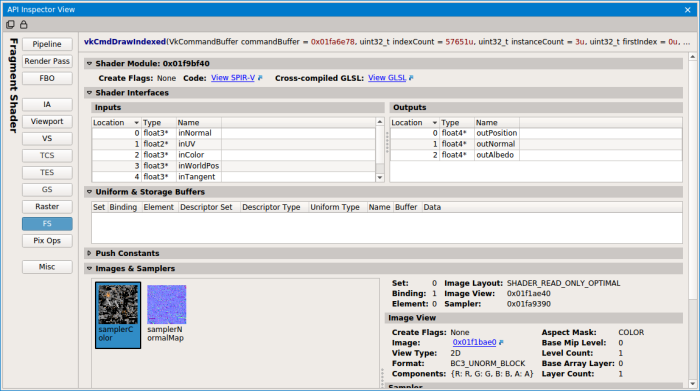The height and width of the screenshot is (391, 700).
Task: Open the Viewport stage
Action: [47, 121]
